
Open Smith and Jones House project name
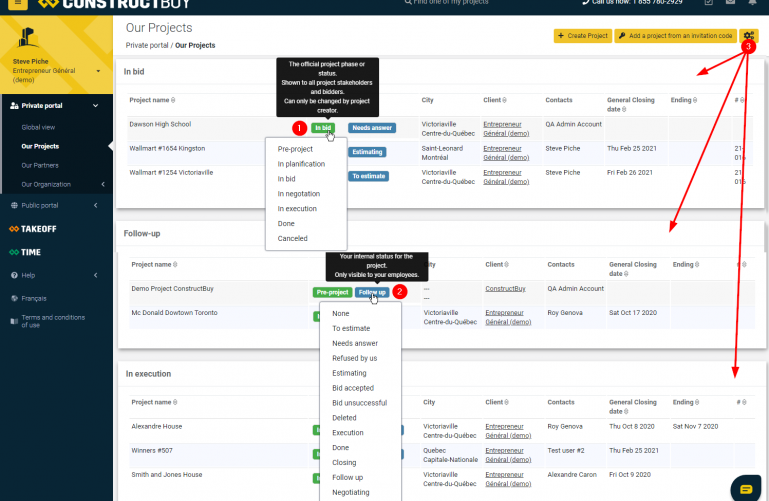click(x=166, y=475)
